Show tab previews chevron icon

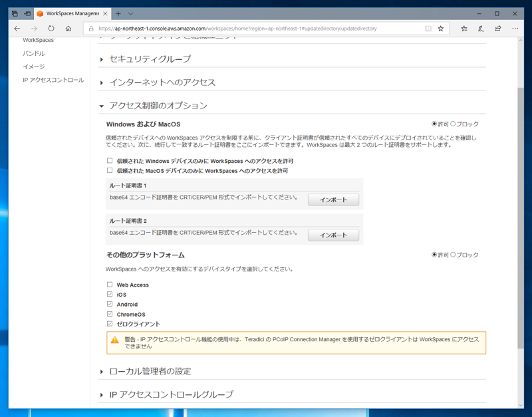[x=130, y=13]
